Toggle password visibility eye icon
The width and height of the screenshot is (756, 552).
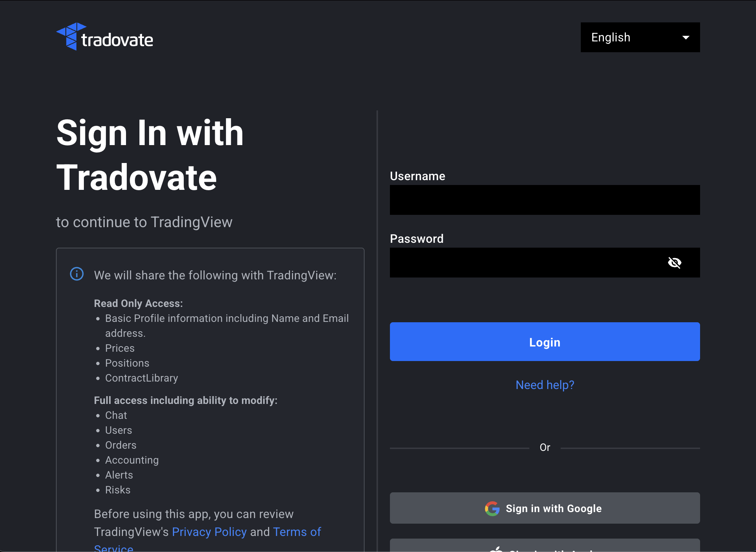point(674,263)
